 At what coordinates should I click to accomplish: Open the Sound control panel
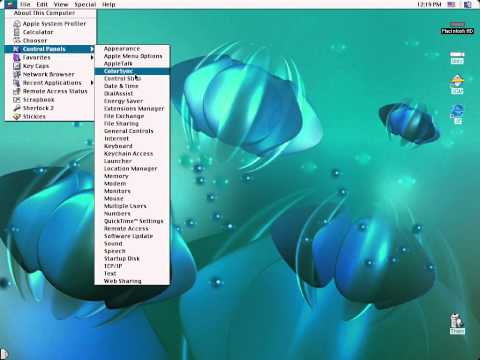[x=132, y=243]
